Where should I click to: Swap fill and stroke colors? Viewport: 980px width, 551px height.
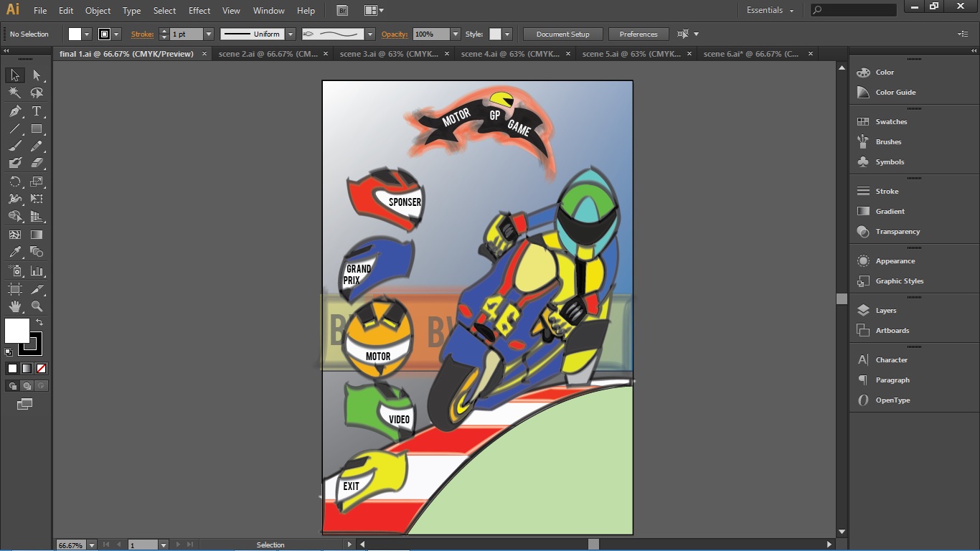pos(39,323)
